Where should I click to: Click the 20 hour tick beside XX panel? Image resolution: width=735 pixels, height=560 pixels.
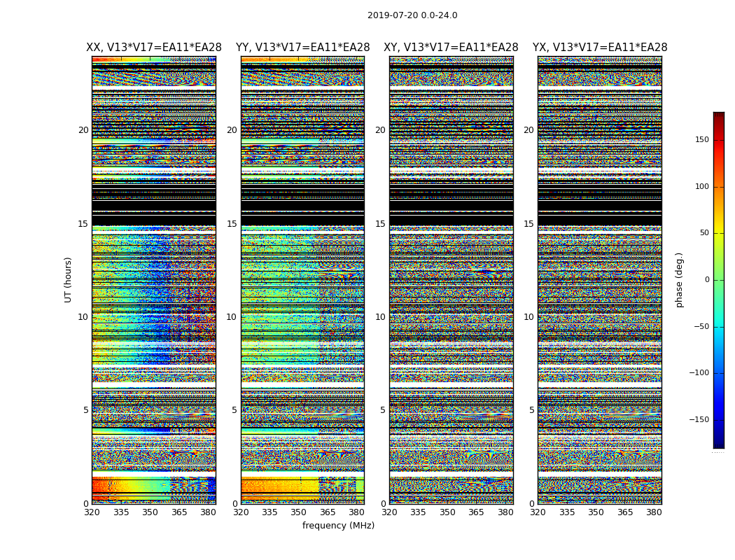83,129
